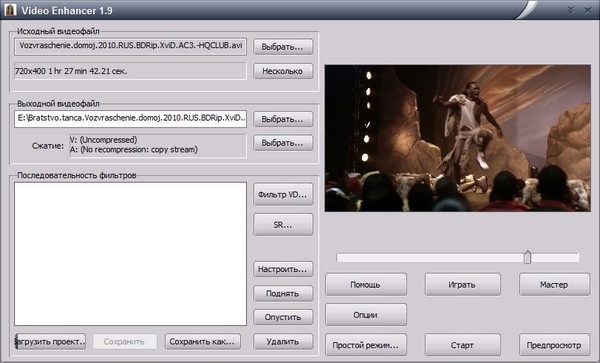Click the grayed Сохранить button
Screen dimensions: 600x363
[124, 342]
